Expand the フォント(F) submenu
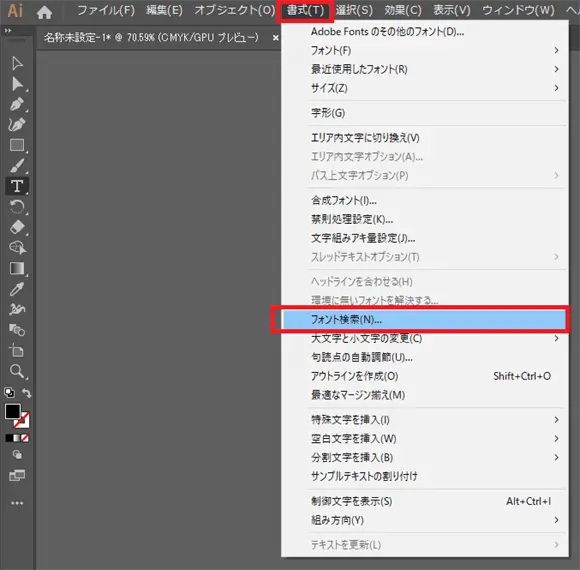Screen dimensions: 580x570 (x=425, y=50)
